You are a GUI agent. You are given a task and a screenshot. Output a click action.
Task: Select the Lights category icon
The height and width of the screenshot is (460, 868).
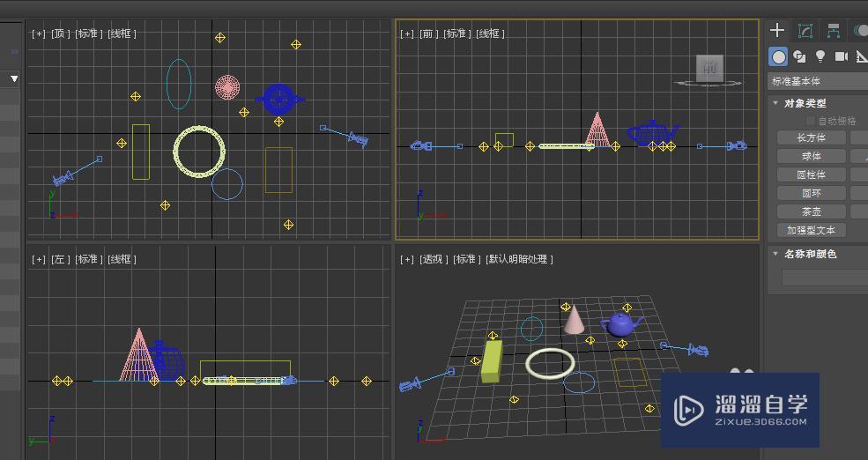pos(820,56)
